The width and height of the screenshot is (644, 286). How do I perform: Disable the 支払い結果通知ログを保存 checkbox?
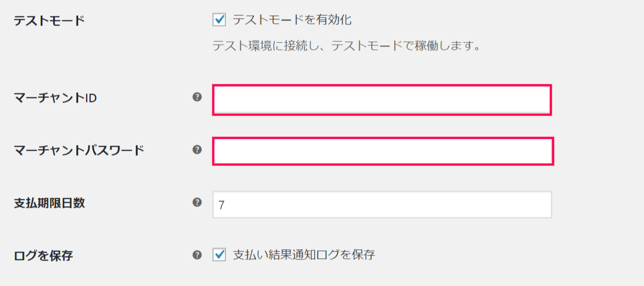[219, 255]
